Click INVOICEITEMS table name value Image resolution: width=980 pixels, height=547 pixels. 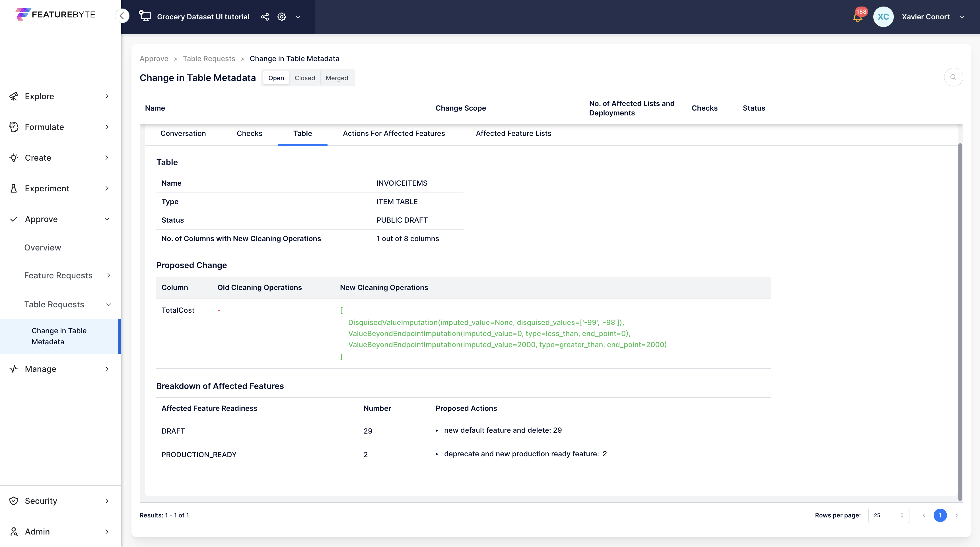[x=402, y=183]
